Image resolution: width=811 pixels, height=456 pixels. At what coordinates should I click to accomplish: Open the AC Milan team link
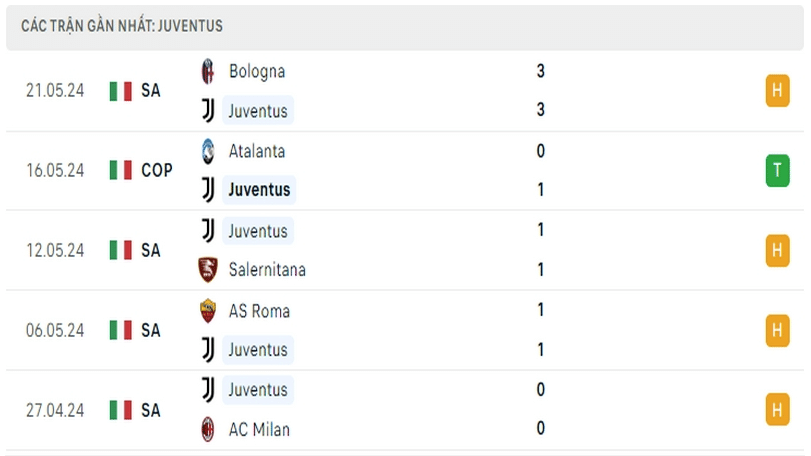coord(259,430)
